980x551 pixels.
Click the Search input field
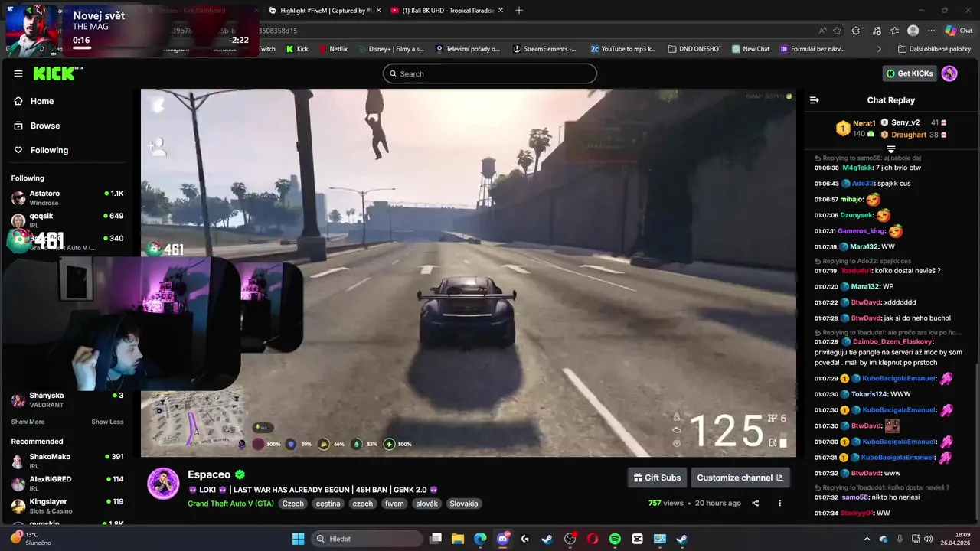coord(490,73)
